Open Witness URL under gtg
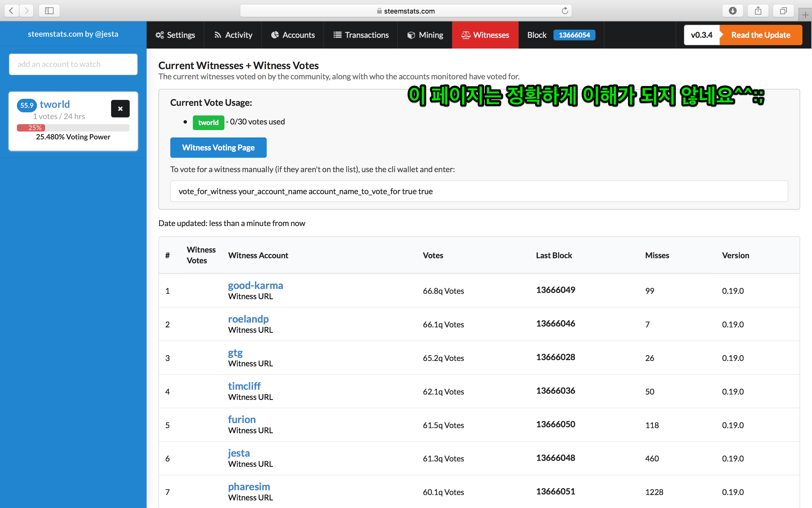Screen dimensions: 812x508 click(x=251, y=364)
